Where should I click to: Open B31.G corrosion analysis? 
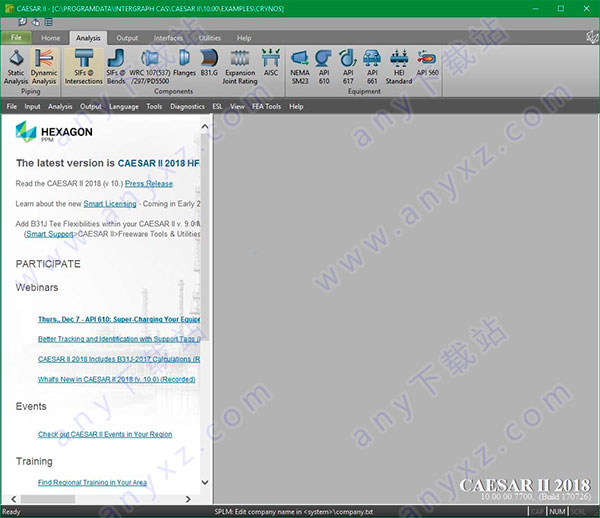209,63
